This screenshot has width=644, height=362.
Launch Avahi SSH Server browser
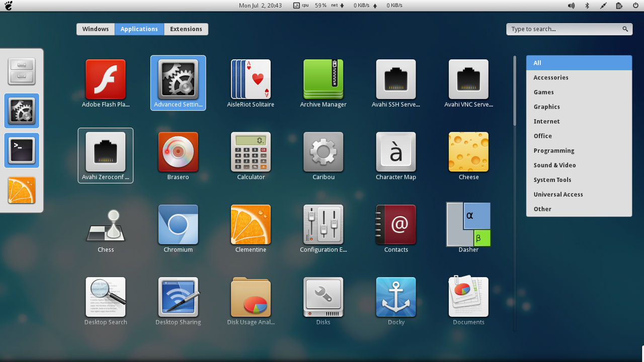coord(396,83)
